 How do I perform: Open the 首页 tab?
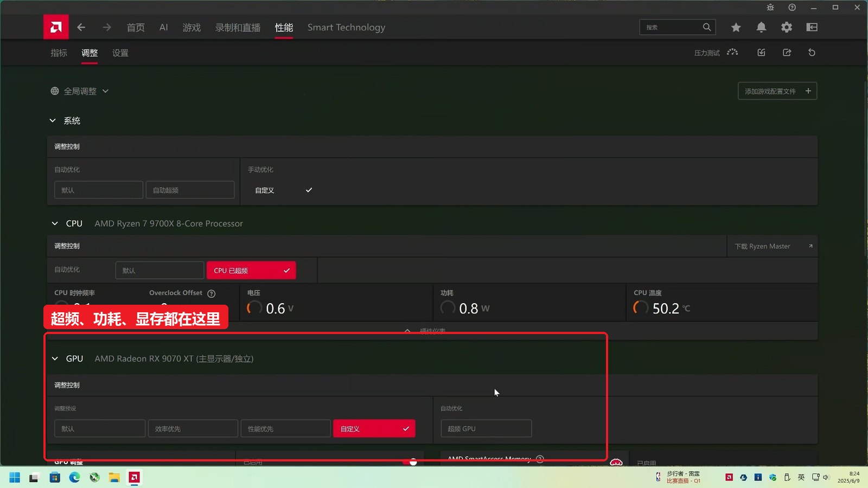point(136,28)
